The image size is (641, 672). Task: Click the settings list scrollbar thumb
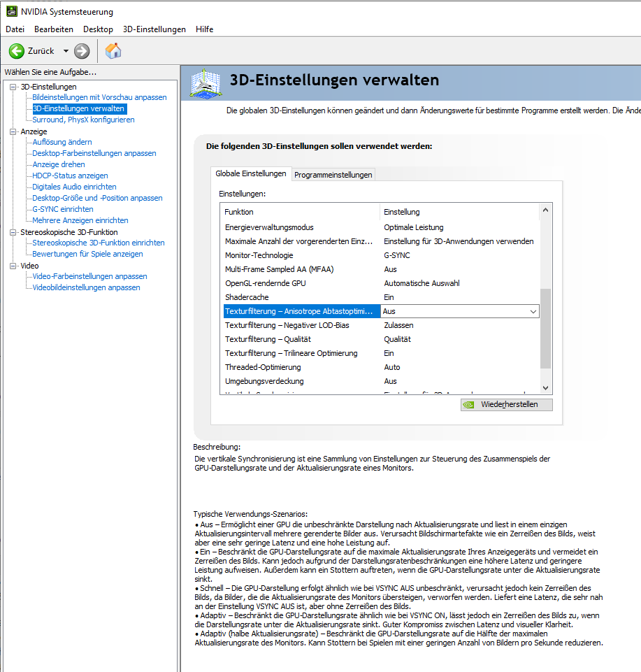(545, 329)
